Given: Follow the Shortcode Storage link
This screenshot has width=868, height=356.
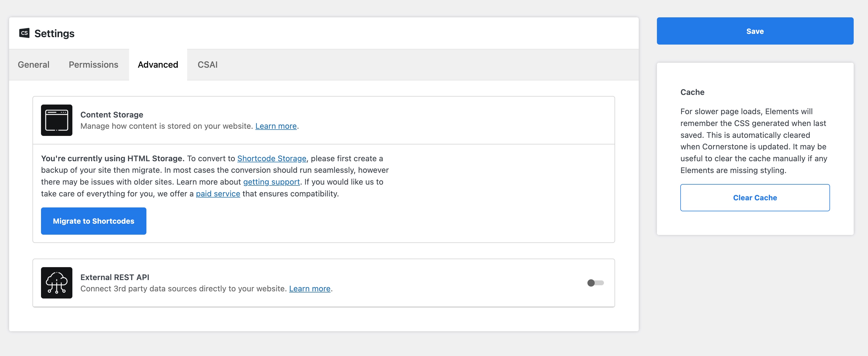Looking at the screenshot, I should pos(272,158).
